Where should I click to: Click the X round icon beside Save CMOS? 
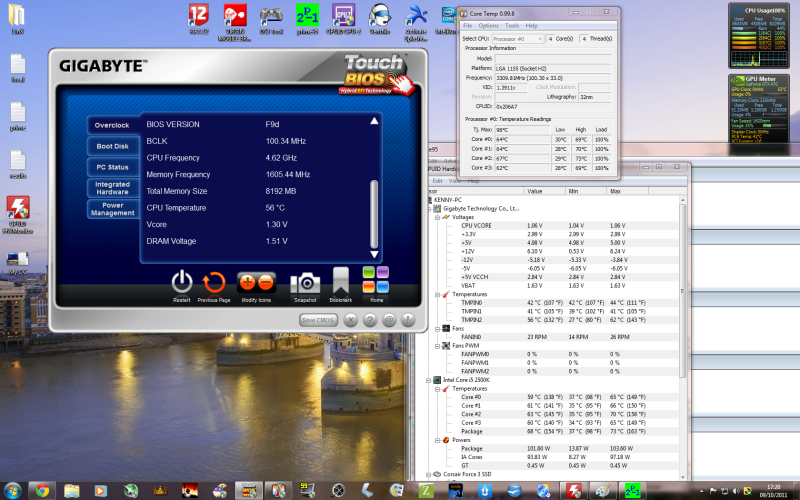coord(351,320)
